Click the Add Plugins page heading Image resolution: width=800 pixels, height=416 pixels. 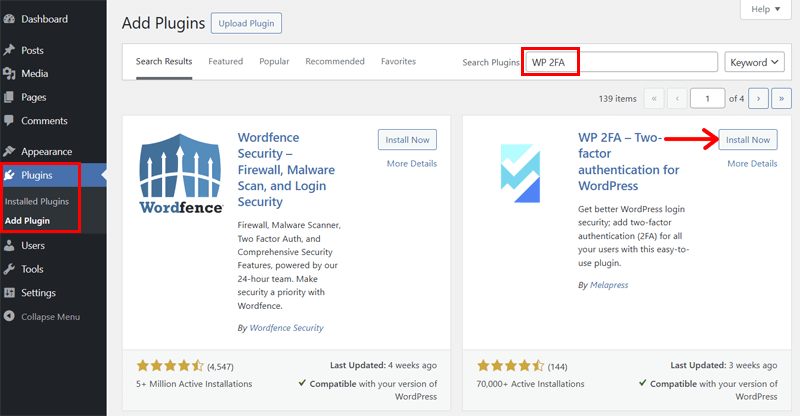163,23
